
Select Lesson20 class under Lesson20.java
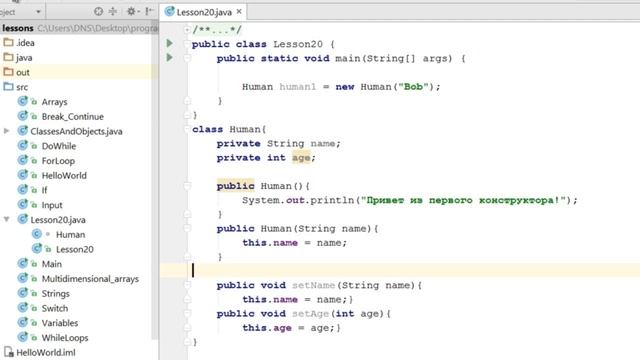[x=75, y=249]
